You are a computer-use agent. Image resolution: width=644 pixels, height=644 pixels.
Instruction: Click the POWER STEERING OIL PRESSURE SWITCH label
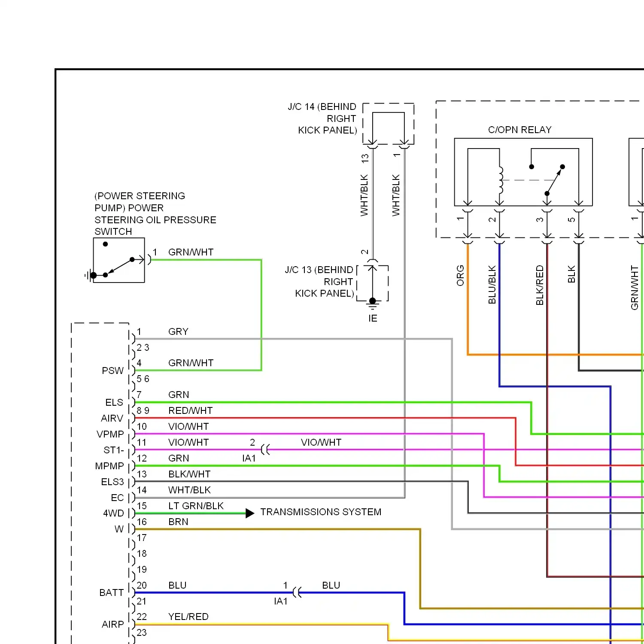155,214
